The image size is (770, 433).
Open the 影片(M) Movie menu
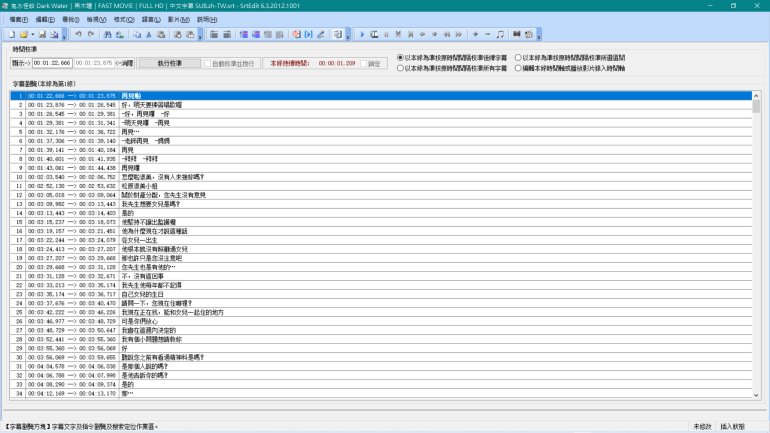coord(178,20)
